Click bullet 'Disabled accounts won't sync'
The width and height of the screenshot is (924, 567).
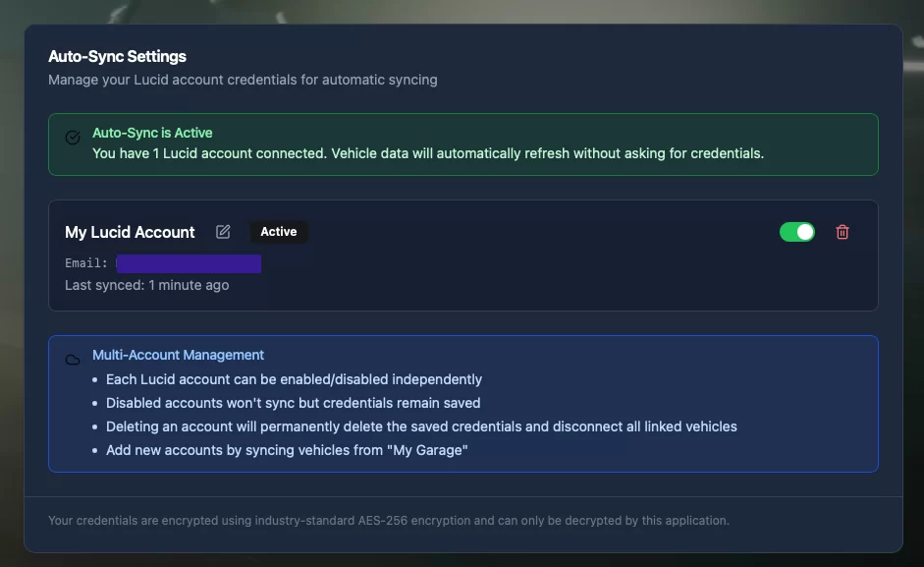[x=293, y=403]
